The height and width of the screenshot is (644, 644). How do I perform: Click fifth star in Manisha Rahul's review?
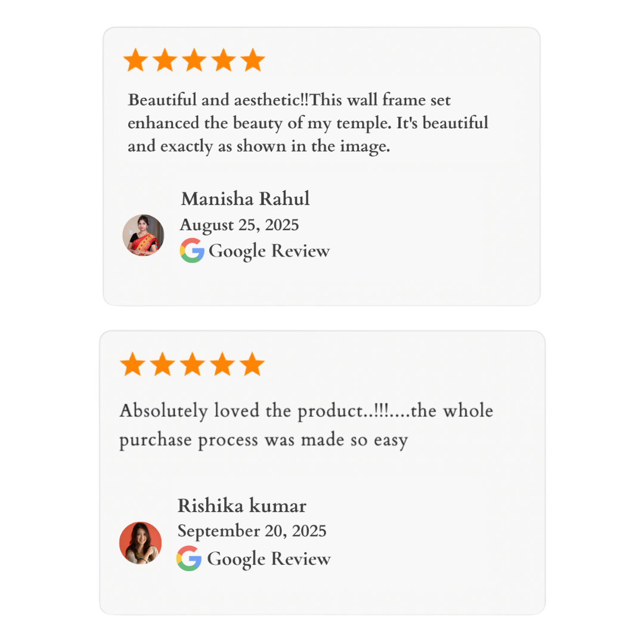coord(253,61)
